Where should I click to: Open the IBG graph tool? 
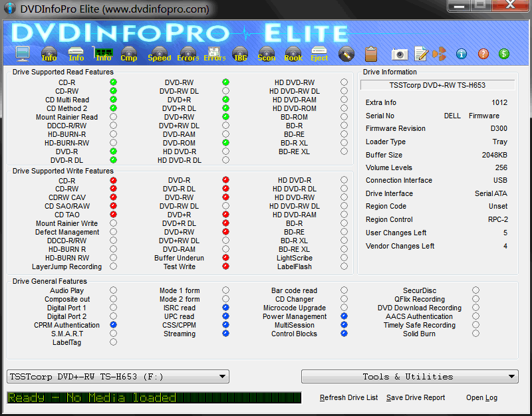pyautogui.click(x=240, y=54)
